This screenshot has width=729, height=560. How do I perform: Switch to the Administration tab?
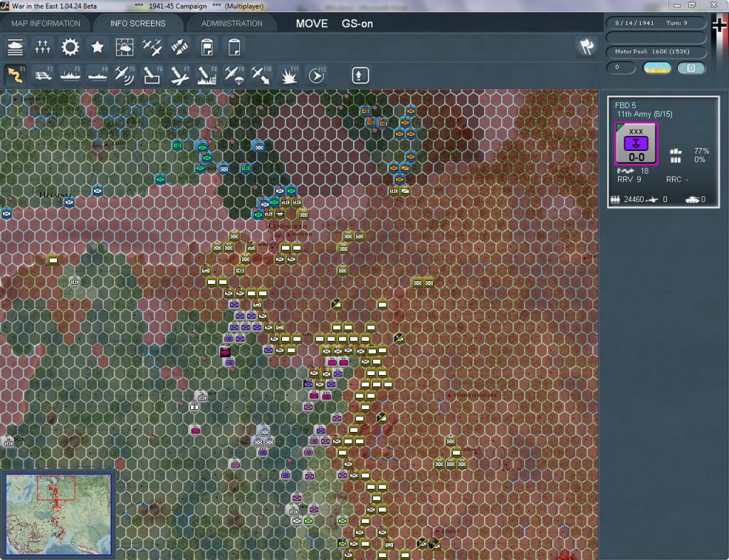pos(231,23)
